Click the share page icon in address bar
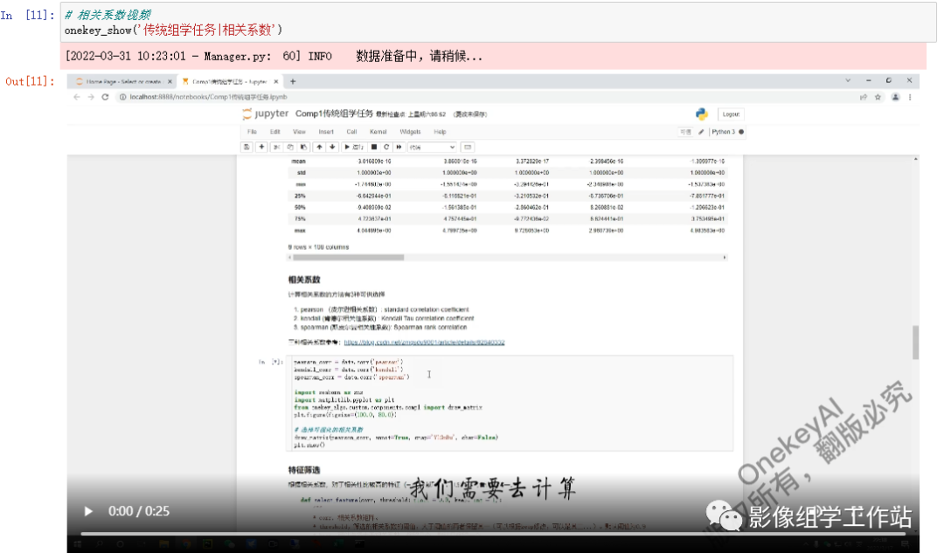 pyautogui.click(x=864, y=97)
